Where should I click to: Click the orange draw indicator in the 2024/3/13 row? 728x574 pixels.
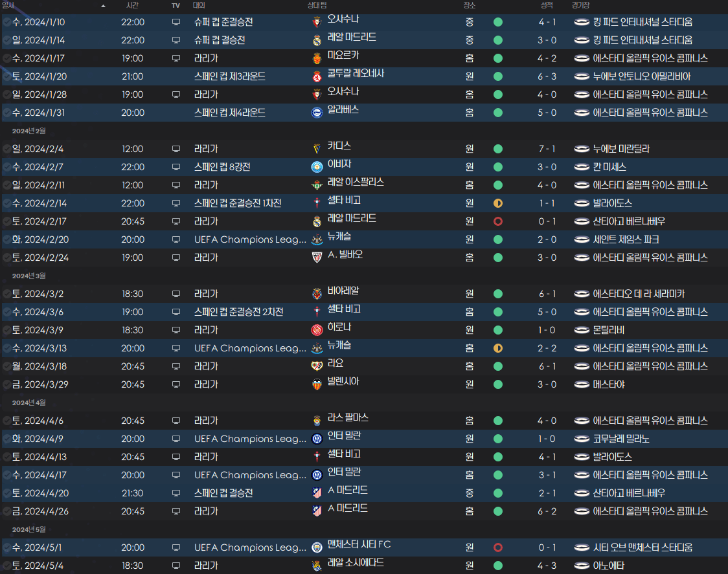point(497,348)
